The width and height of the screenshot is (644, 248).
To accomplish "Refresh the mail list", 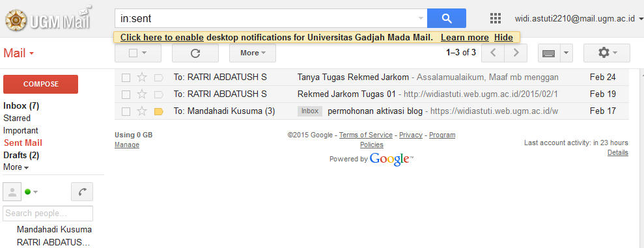I will coord(195,53).
